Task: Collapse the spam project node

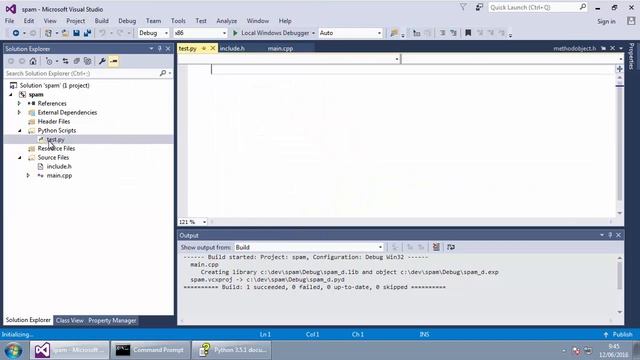Action: (x=11, y=95)
